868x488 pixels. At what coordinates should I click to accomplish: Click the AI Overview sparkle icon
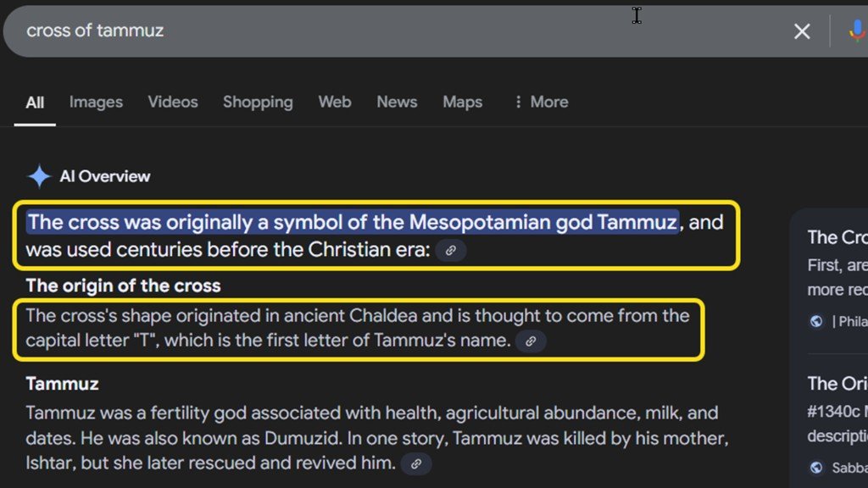(x=37, y=175)
